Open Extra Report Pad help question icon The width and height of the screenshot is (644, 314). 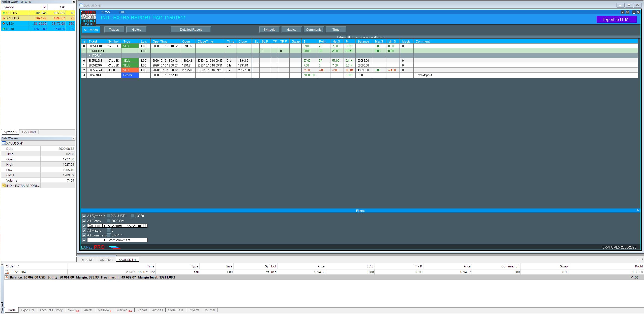(623, 12)
